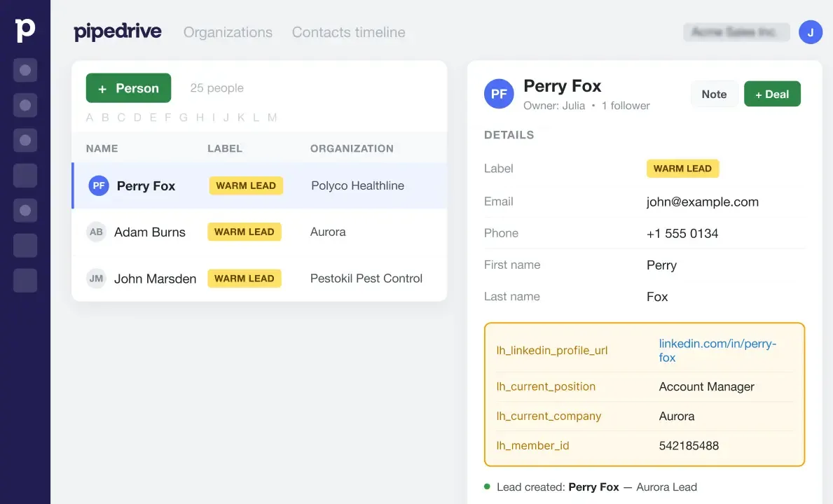The image size is (833, 504).
Task: Click the Pipedrive 'p' logo in the sidebar
Action: (x=25, y=30)
